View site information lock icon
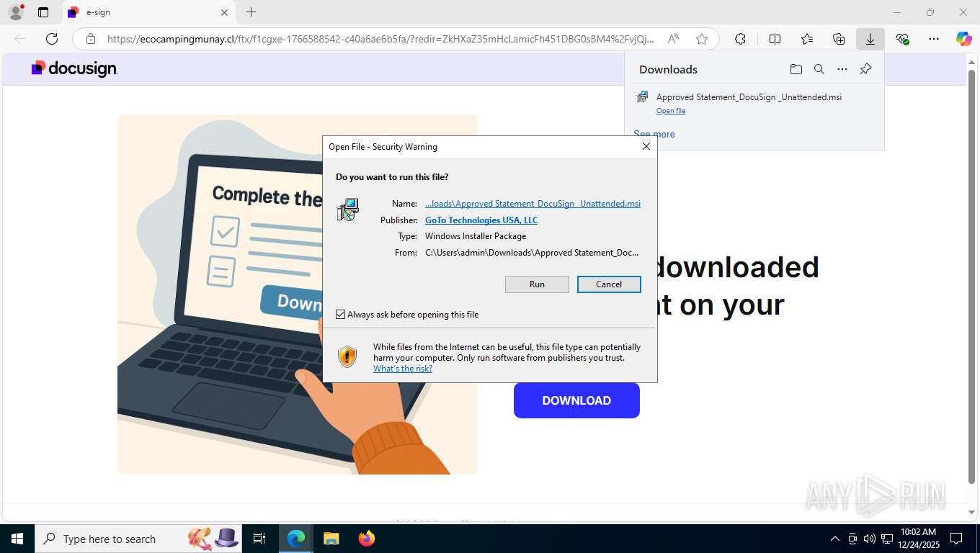980x553 pixels. point(91,39)
